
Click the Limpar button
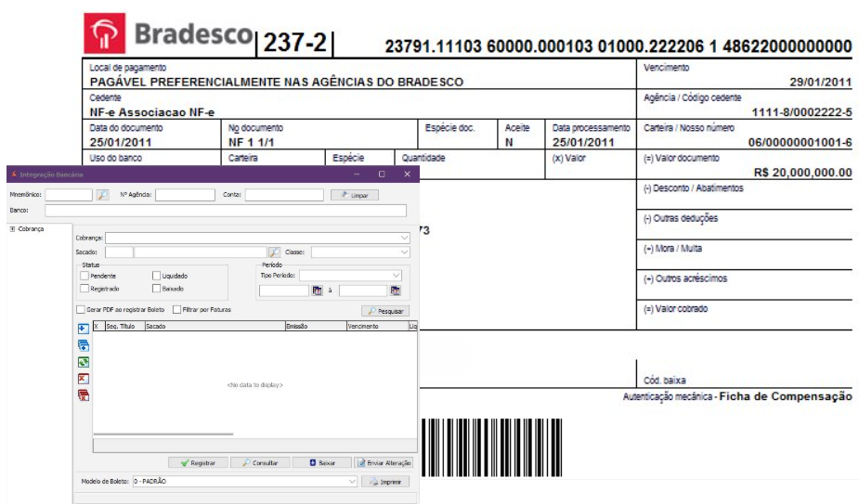point(355,195)
